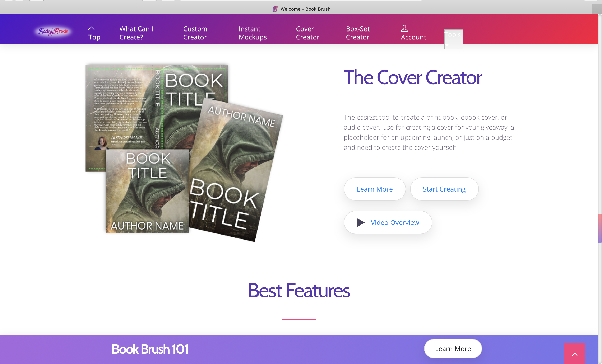Screen dimensions: 602x364
Task: Click the Account person icon
Action: (404, 28)
